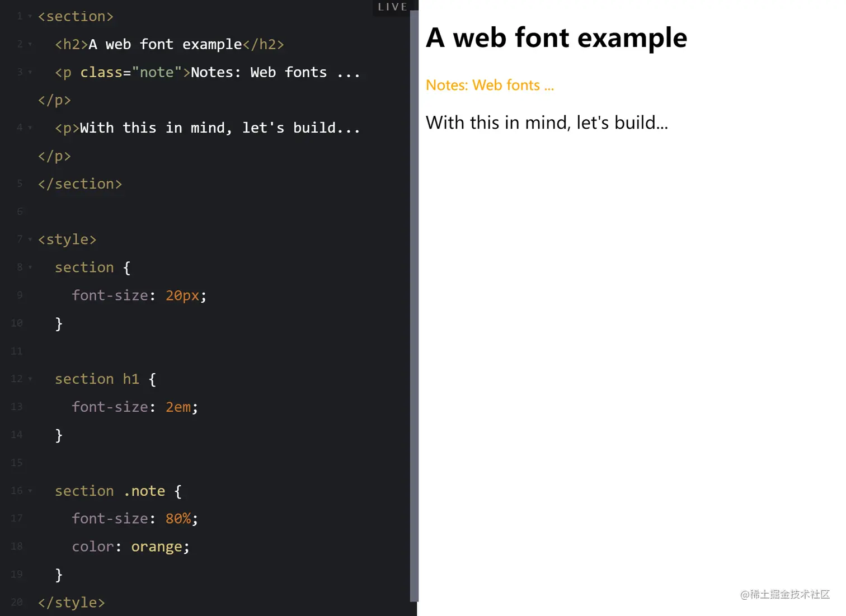Click the font-size property on line 13
The image size is (846, 616).
pos(110,407)
